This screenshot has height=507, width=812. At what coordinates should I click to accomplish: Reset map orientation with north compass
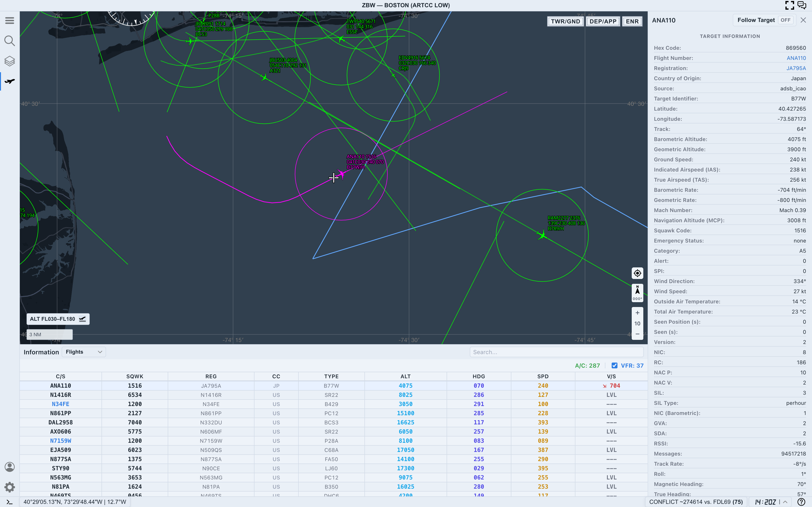click(637, 293)
